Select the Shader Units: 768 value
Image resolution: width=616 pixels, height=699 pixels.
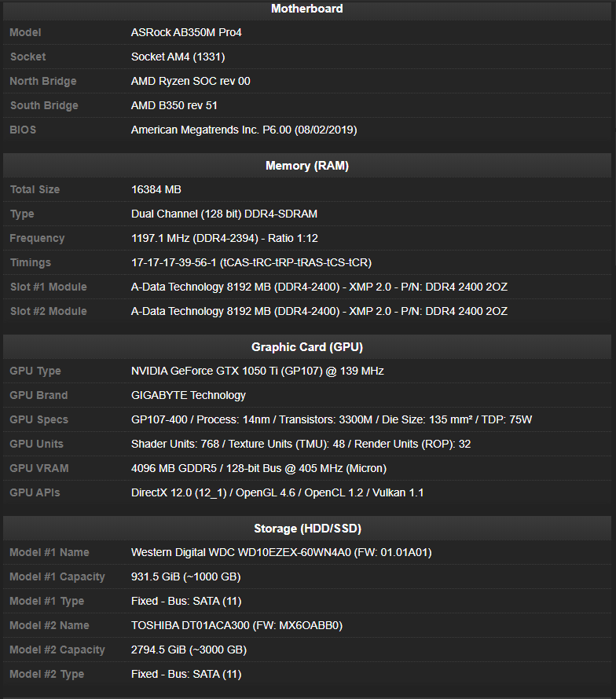[301, 444]
